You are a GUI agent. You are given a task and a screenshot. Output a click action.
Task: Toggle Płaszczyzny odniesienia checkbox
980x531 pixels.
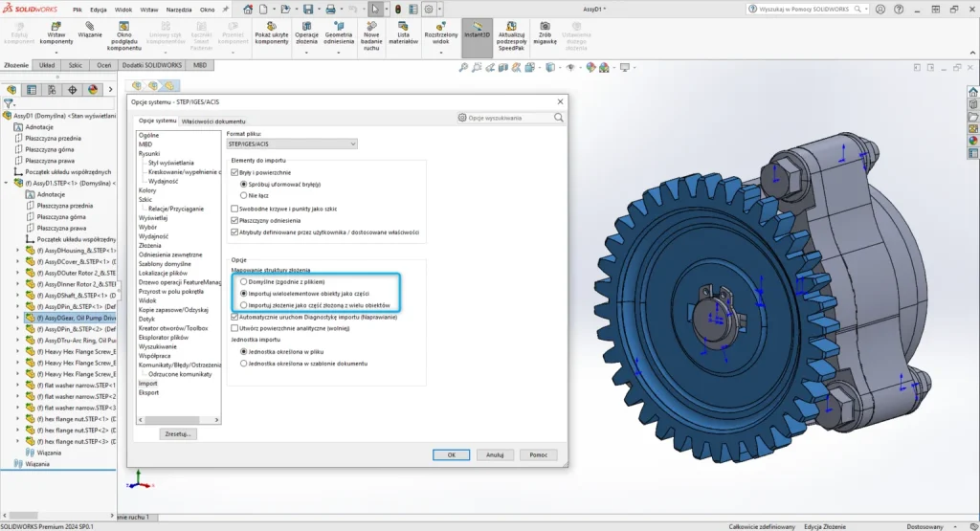coord(234,220)
